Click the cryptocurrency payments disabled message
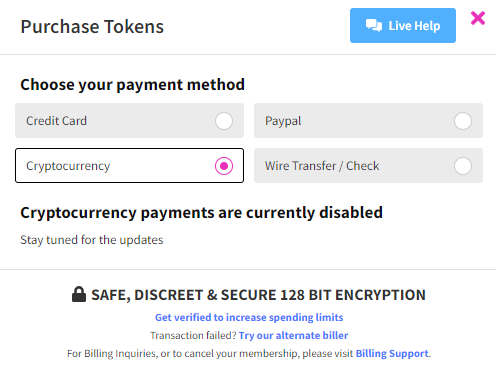The image size is (496, 376). 201,213
